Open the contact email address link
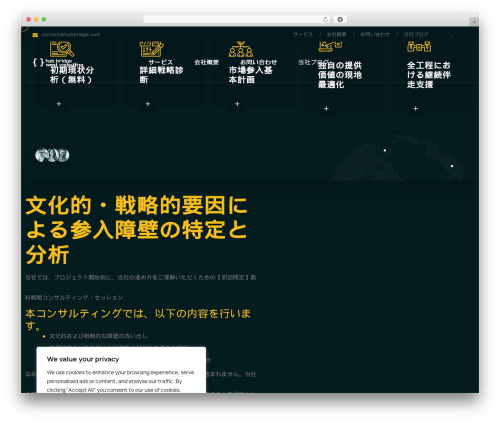 point(71,34)
